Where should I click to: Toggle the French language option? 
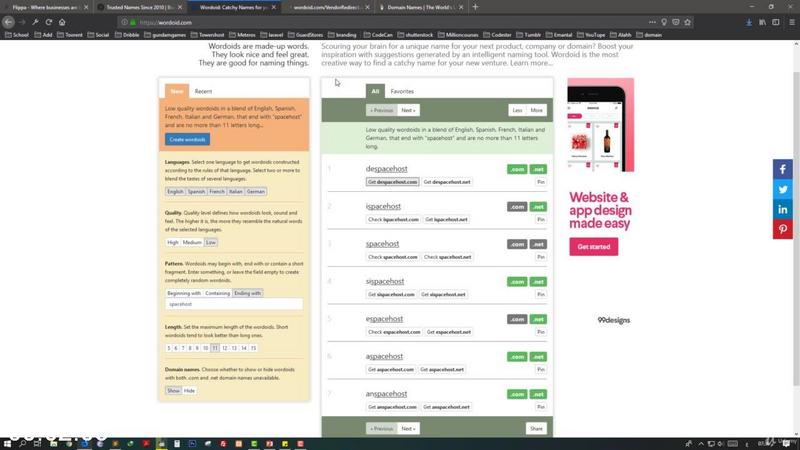(217, 192)
